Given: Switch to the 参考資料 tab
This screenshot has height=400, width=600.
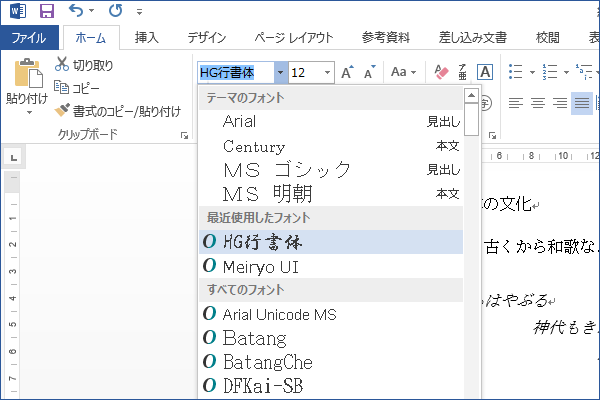Looking at the screenshot, I should (x=386, y=38).
